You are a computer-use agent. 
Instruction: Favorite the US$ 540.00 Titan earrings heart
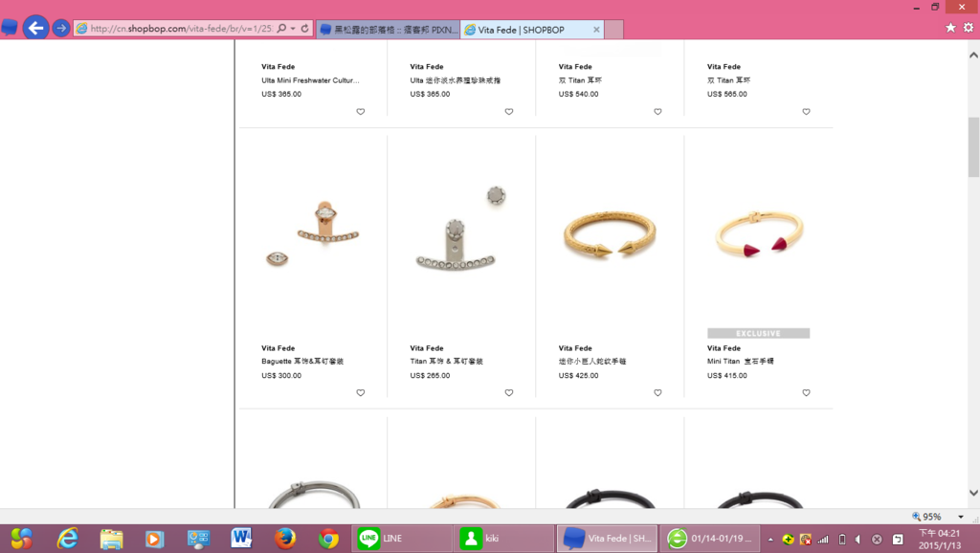point(657,112)
